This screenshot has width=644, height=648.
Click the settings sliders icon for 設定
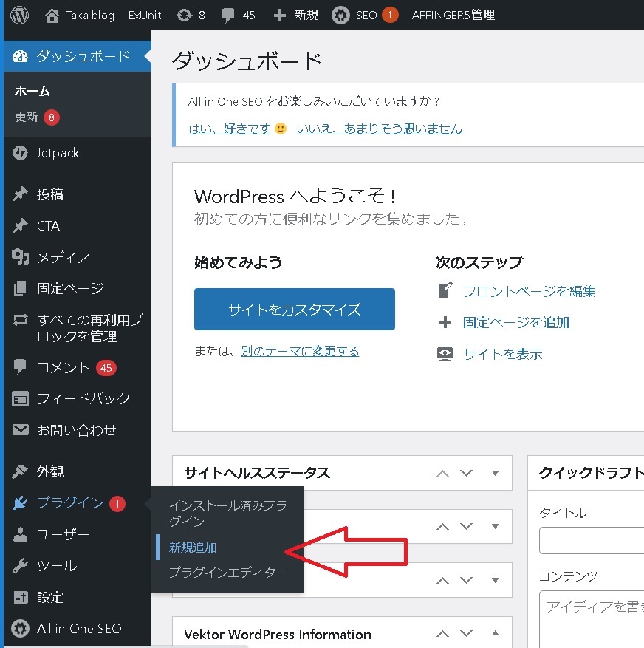pyautogui.click(x=20, y=597)
